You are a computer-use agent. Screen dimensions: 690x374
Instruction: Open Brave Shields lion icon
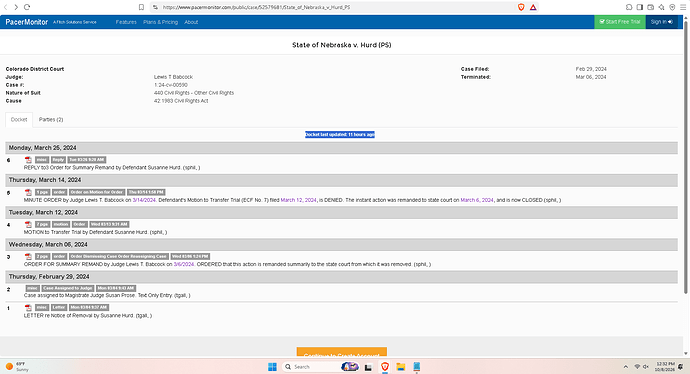521,7
